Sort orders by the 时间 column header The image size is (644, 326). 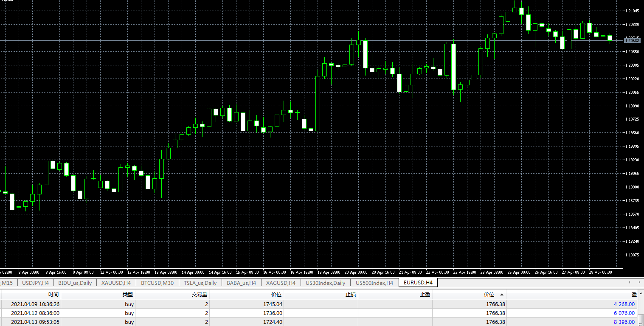pos(53,295)
